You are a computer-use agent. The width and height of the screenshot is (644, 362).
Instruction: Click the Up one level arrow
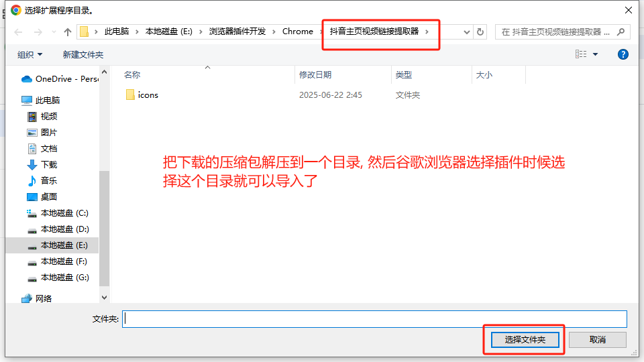point(67,32)
